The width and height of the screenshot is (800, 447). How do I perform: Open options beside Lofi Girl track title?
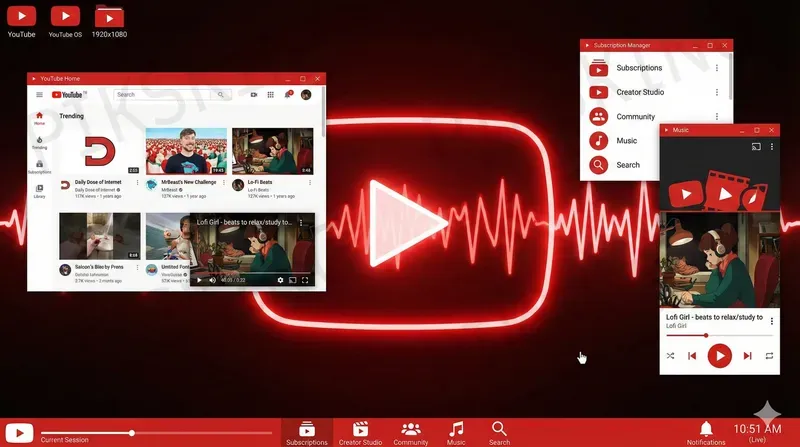[772, 321]
